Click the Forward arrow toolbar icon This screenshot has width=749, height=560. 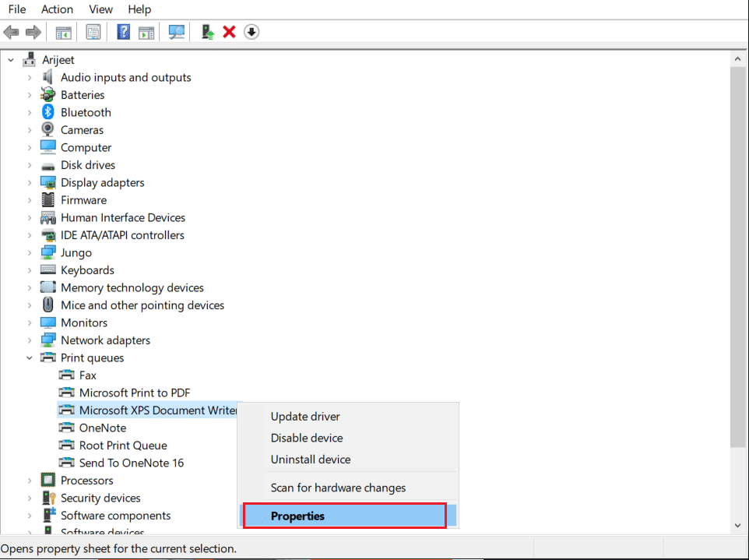(x=33, y=33)
